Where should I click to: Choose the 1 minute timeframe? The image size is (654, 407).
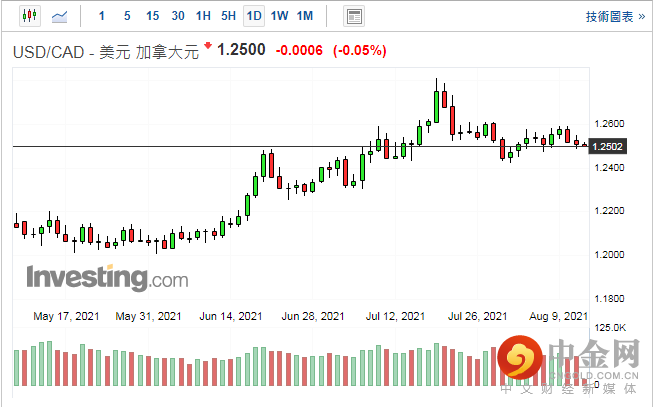pyautogui.click(x=101, y=16)
